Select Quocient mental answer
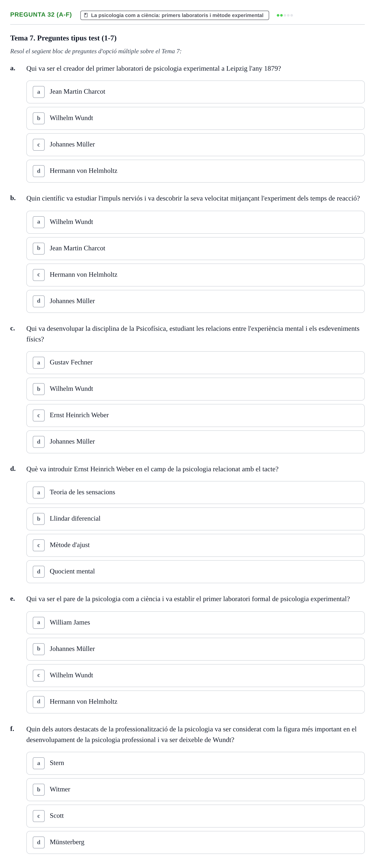The image size is (375, 868). (195, 572)
